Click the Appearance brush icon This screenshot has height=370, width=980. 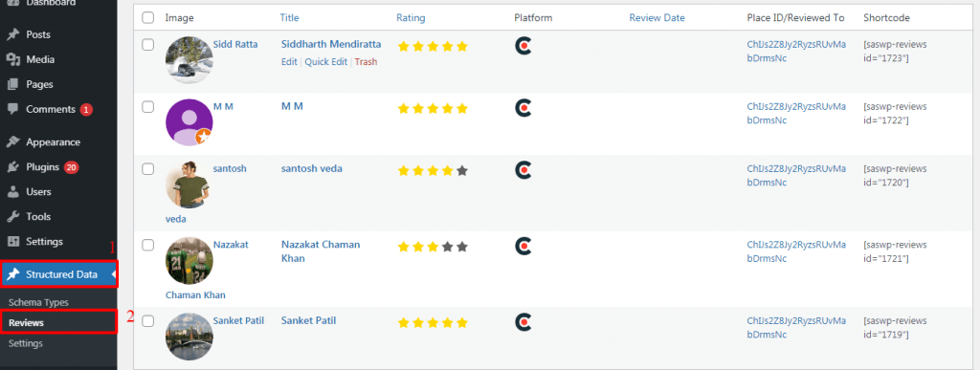click(x=13, y=142)
